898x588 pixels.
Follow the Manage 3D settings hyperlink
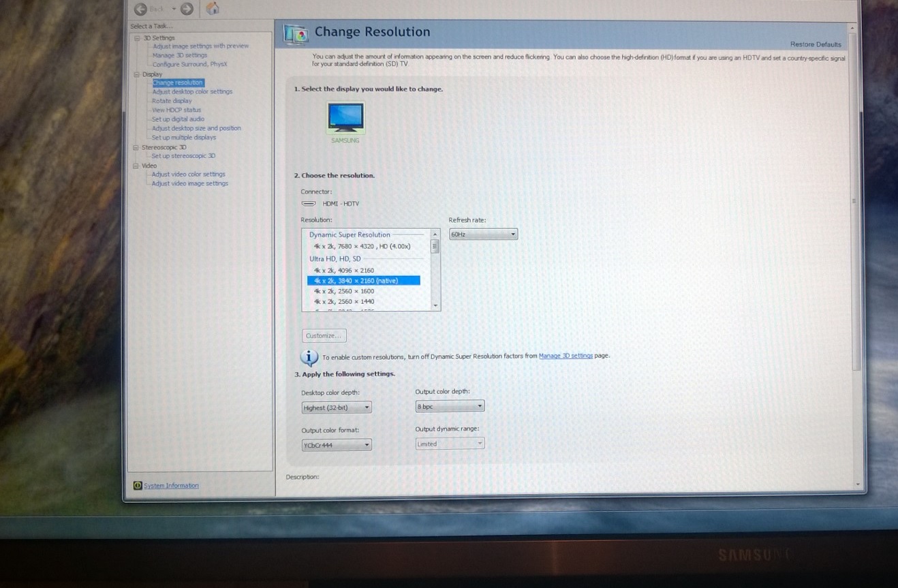(565, 356)
